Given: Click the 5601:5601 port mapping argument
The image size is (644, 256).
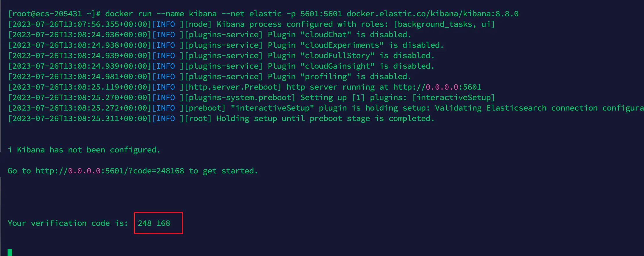Looking at the screenshot, I should pyautogui.click(x=321, y=14).
